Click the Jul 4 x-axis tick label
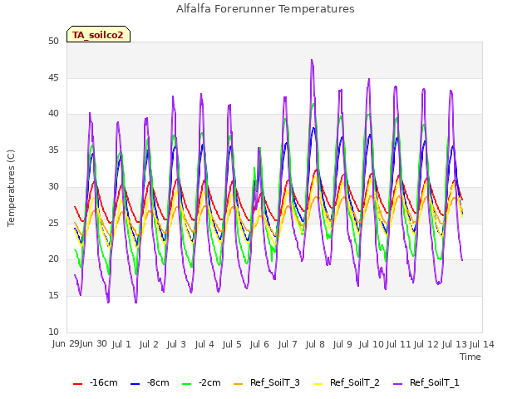The width and height of the screenshot is (532, 399). pyautogui.click(x=204, y=344)
